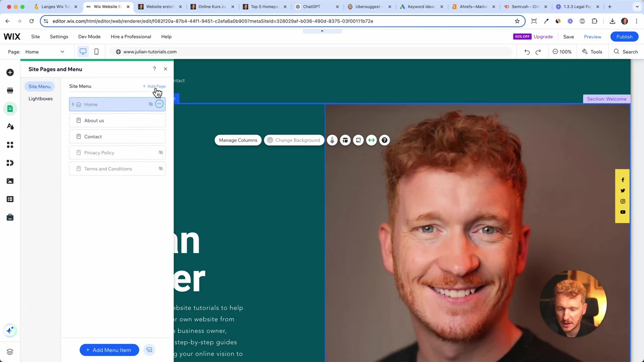Open the Settings menu

[59, 37]
